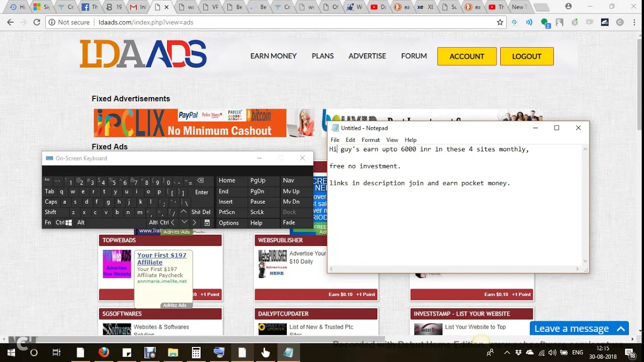The height and width of the screenshot is (362, 644).
Task: Click the yellow ACCOUNT button
Action: coord(467,56)
